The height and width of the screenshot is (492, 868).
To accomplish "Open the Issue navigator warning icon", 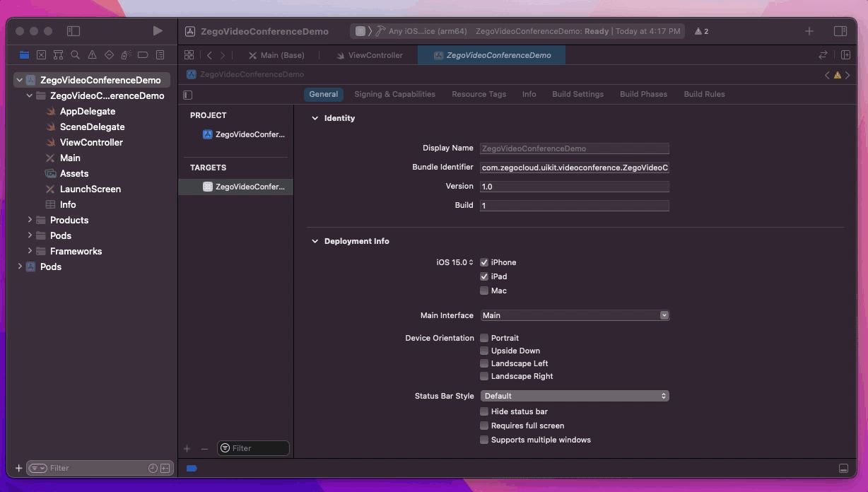I will tap(92, 54).
